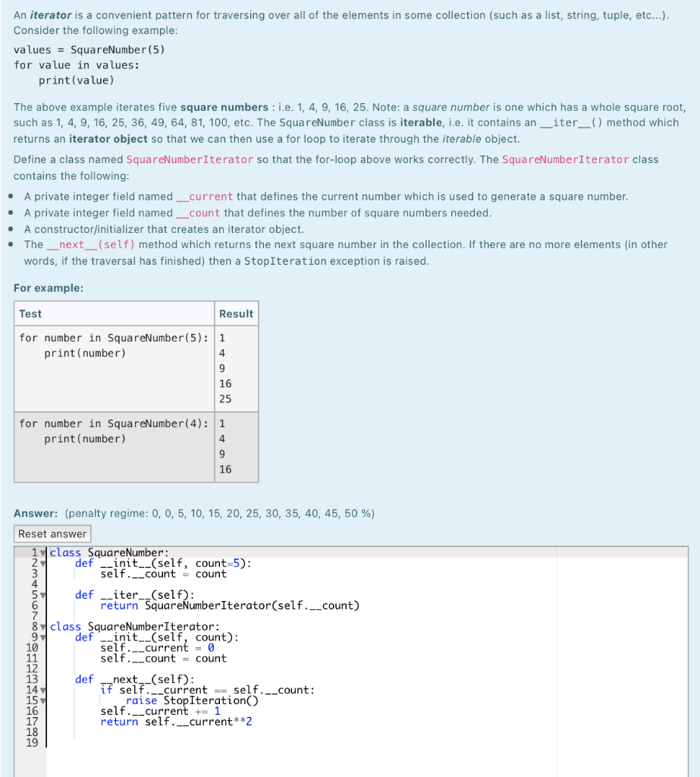Click the Reset answer button
The width and height of the screenshot is (700, 777).
(x=52, y=533)
